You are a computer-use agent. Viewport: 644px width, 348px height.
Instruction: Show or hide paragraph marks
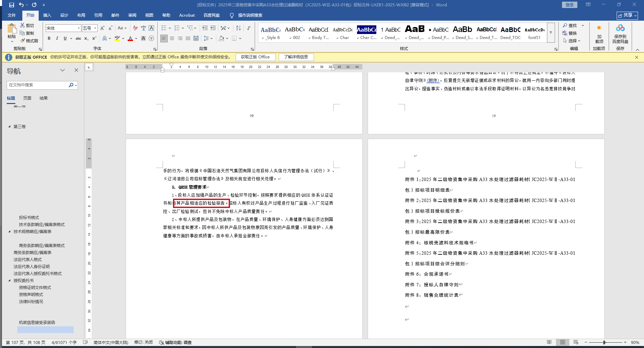[x=249, y=28]
